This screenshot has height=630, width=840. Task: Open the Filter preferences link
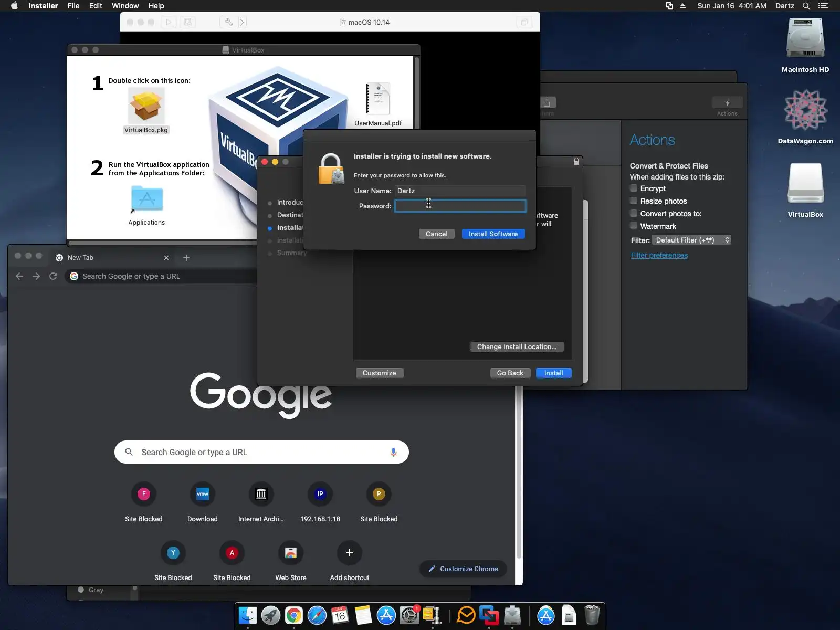pyautogui.click(x=659, y=255)
